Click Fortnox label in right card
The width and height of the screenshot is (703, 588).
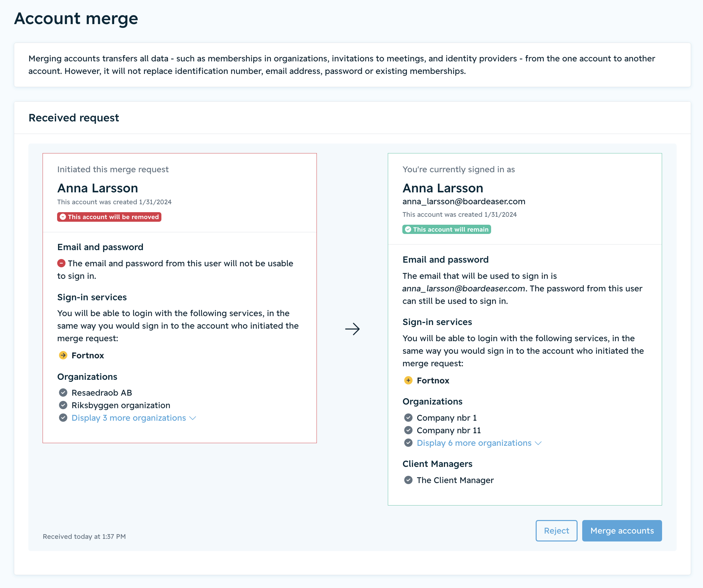(433, 380)
